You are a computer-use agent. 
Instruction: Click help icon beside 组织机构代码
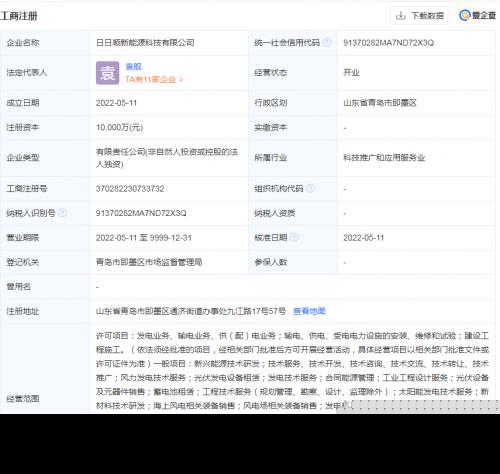[310, 189]
